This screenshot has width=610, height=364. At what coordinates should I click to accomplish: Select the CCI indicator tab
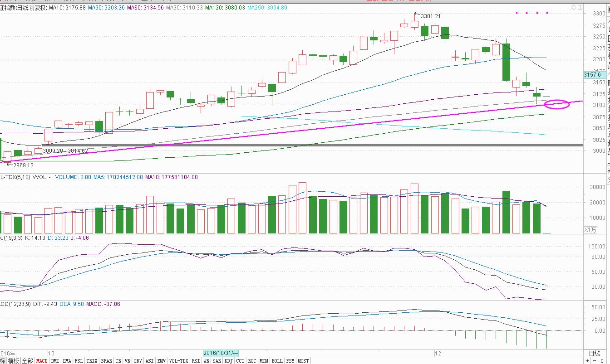[x=240, y=361]
